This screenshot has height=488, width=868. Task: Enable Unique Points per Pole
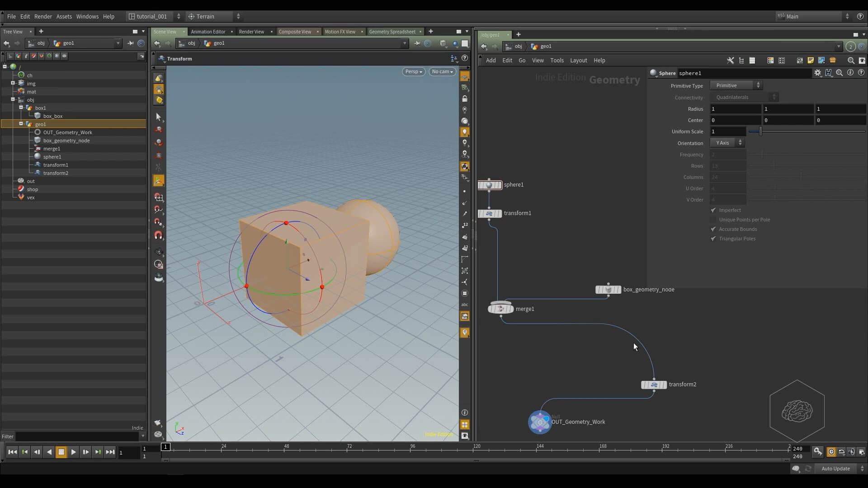[x=713, y=220]
